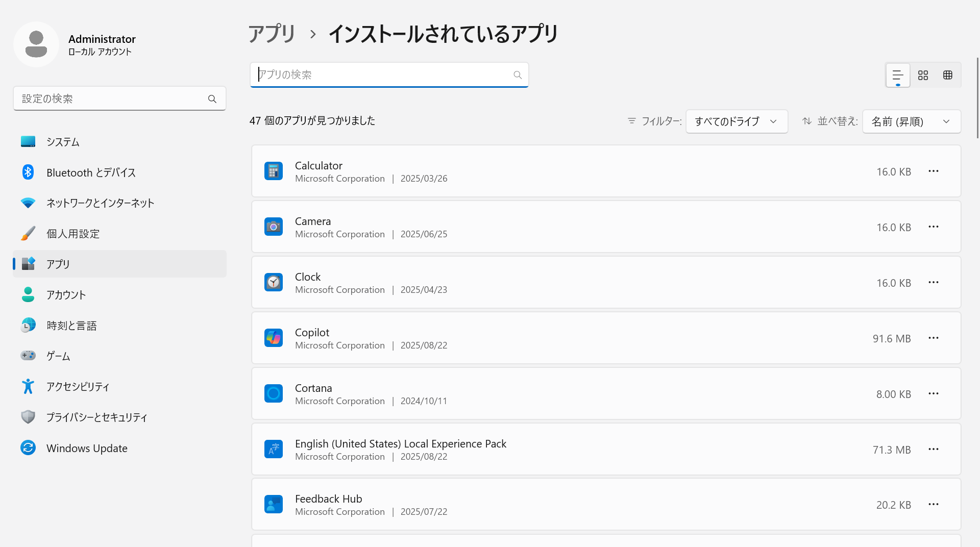
Task: Open プライバシーとセキュリティ settings
Action: pyautogui.click(x=119, y=417)
